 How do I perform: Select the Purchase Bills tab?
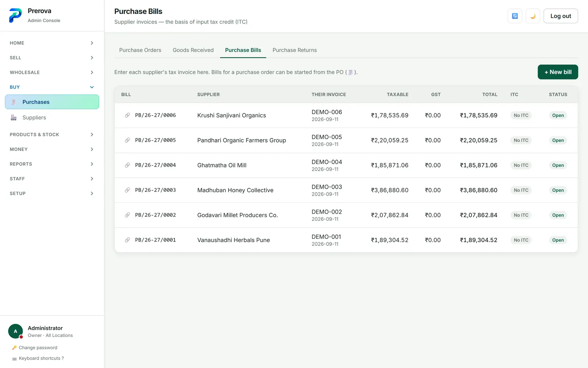243,50
